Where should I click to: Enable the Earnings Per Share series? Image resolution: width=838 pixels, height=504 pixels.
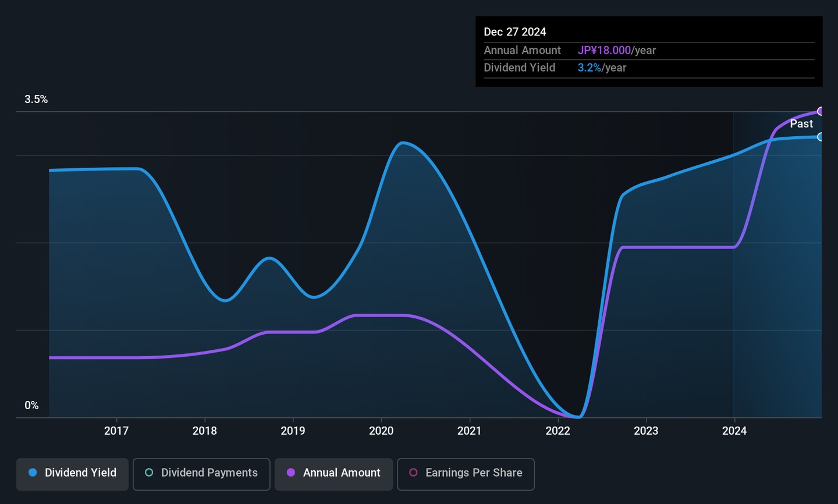[473, 473]
